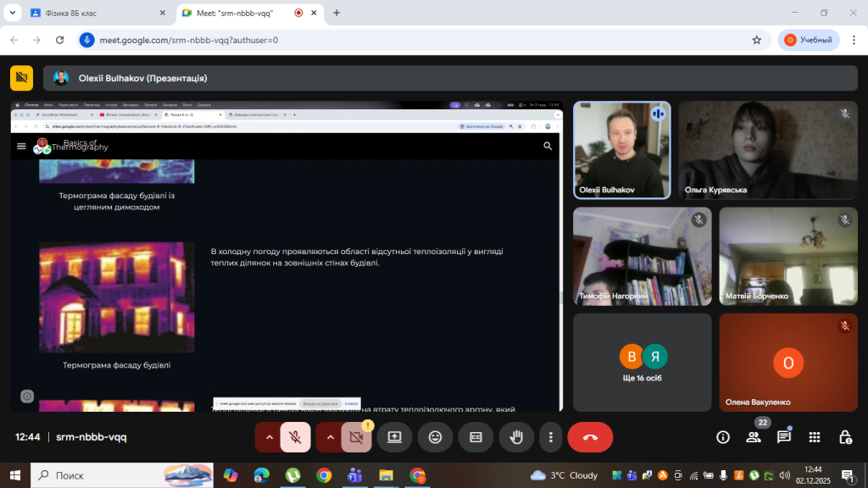
Task: Leave the call with red hang-up button
Action: click(590, 437)
